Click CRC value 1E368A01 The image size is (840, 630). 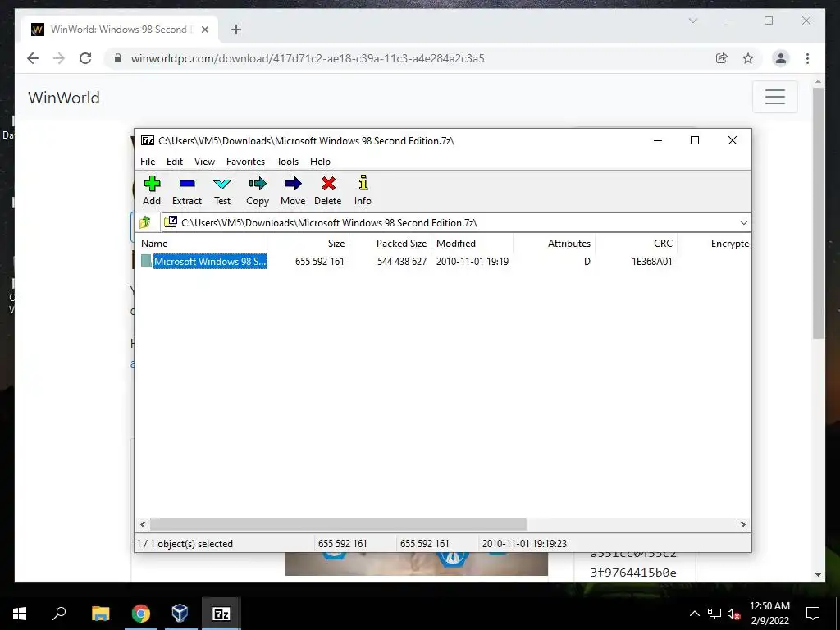point(651,262)
